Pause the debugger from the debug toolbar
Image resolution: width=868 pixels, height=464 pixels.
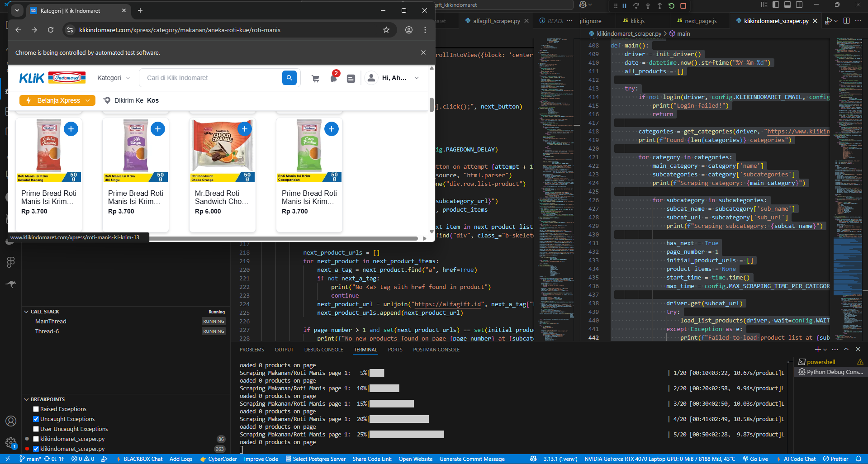(x=624, y=6)
